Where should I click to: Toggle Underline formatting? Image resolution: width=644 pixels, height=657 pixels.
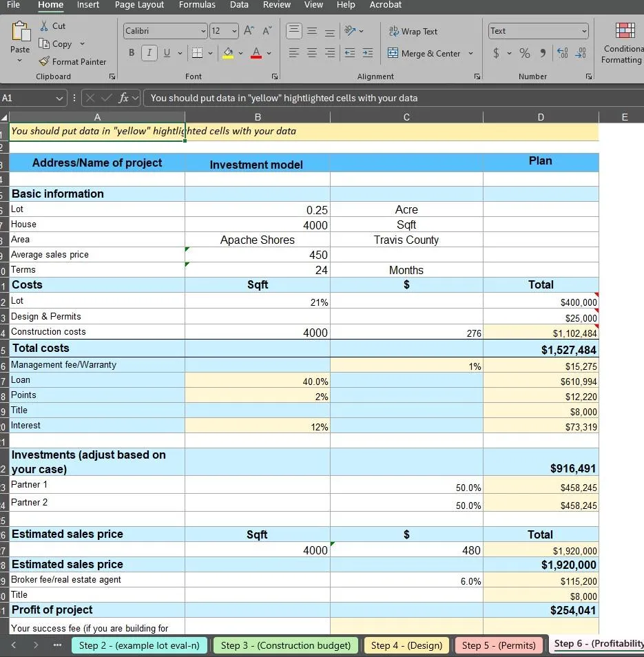[x=167, y=53]
